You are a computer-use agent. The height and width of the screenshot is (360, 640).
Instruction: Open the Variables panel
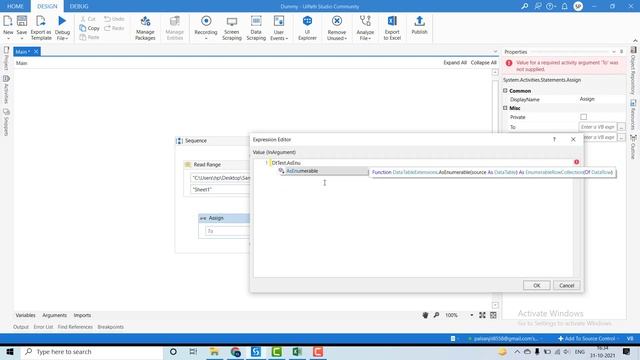25,315
